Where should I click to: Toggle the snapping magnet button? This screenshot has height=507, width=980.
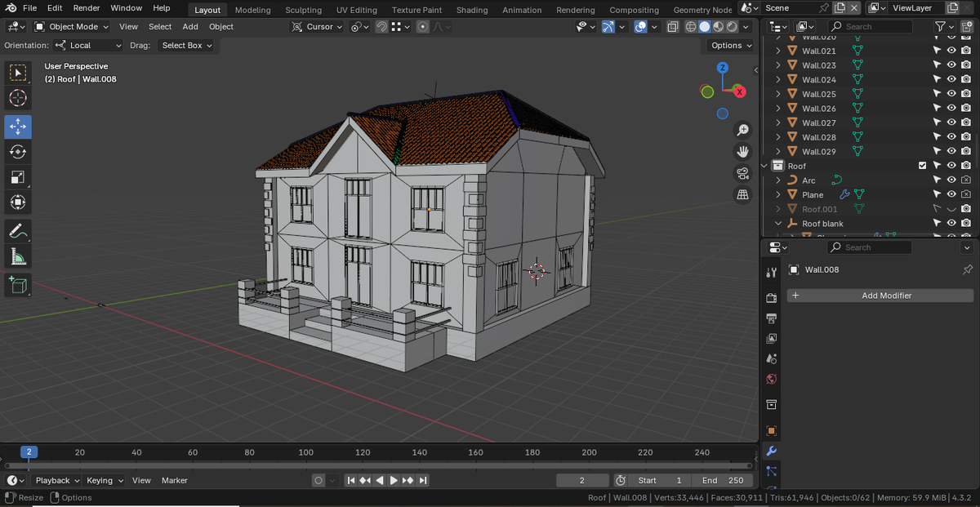382,27
